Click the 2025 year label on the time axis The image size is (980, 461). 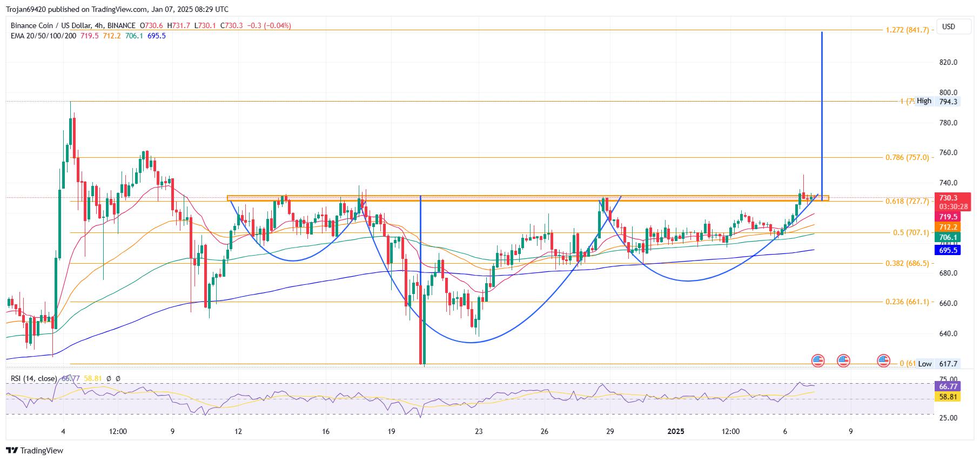coord(676,431)
